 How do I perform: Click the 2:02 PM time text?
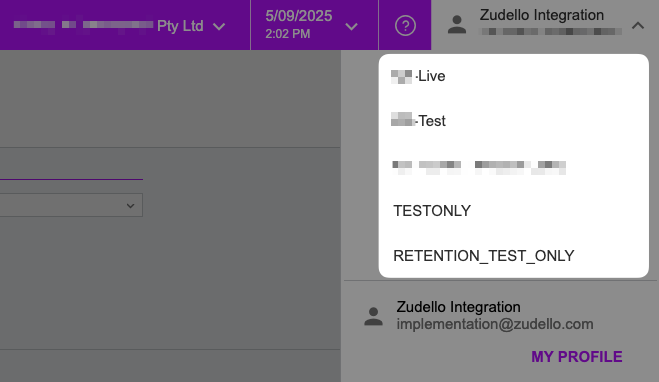pyautogui.click(x=287, y=34)
